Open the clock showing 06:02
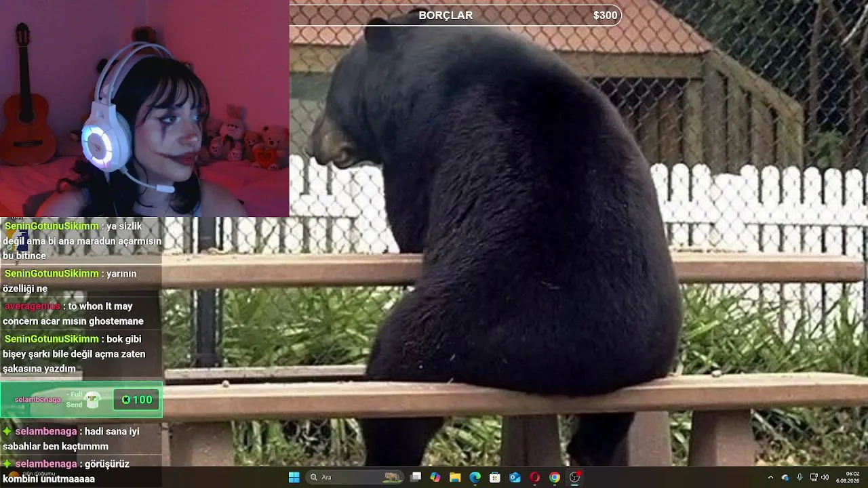868x488 pixels. (x=852, y=473)
